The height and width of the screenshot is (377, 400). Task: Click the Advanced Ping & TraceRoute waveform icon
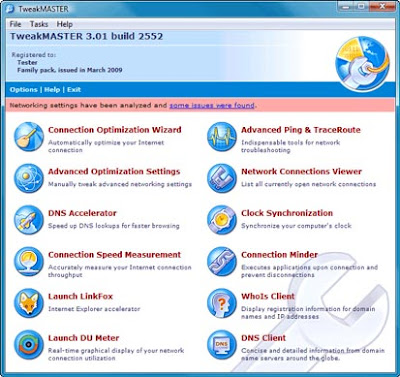pyautogui.click(x=222, y=137)
